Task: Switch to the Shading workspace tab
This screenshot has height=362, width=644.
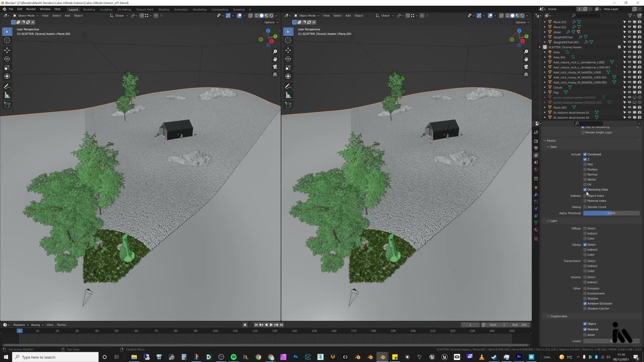Action: pos(164,10)
